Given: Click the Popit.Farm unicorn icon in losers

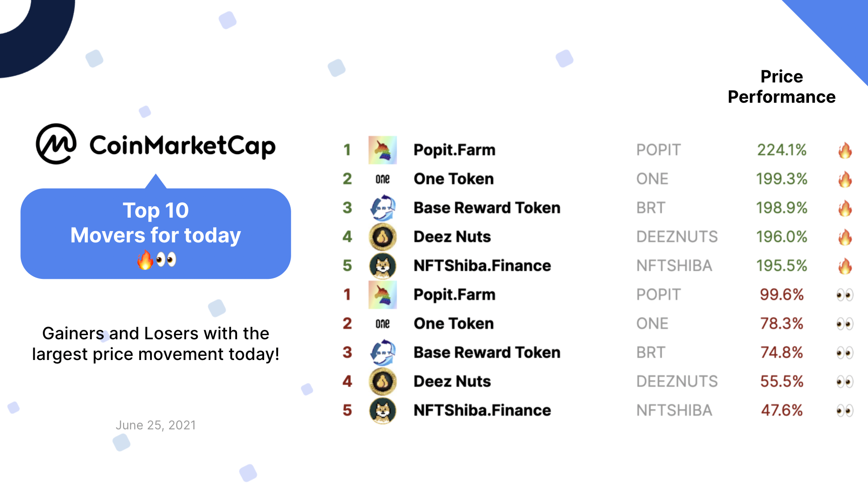Looking at the screenshot, I should (383, 295).
